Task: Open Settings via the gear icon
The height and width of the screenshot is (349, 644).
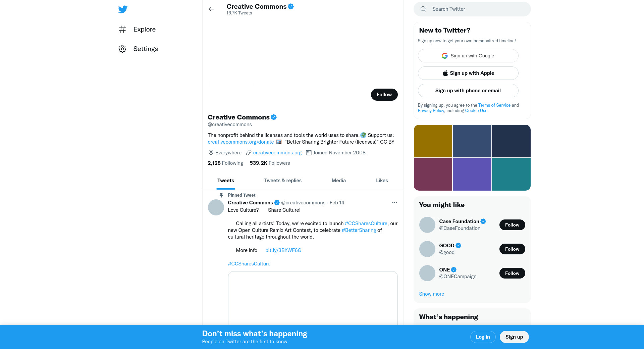Action: point(122,49)
